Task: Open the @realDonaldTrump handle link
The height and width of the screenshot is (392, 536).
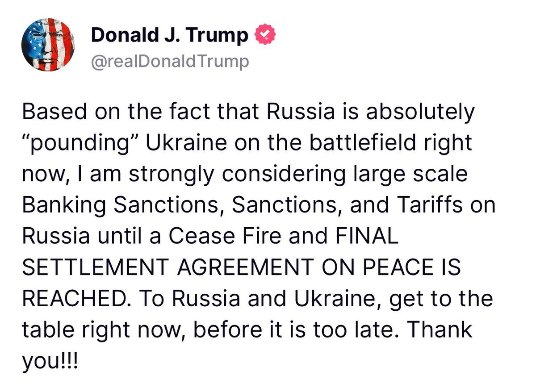Action: pos(170,61)
